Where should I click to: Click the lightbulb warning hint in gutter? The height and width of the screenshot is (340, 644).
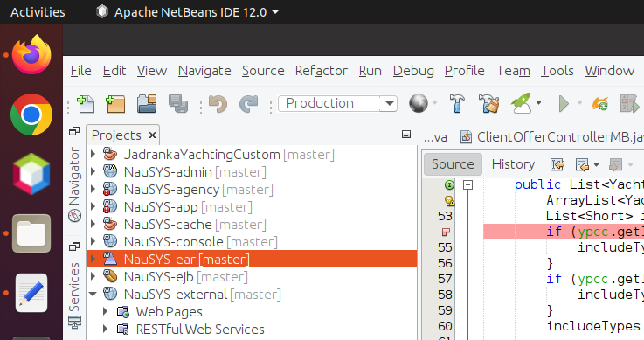(x=450, y=200)
